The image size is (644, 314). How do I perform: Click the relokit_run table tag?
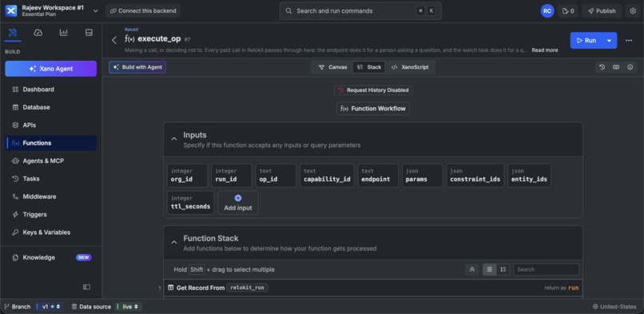(x=247, y=288)
